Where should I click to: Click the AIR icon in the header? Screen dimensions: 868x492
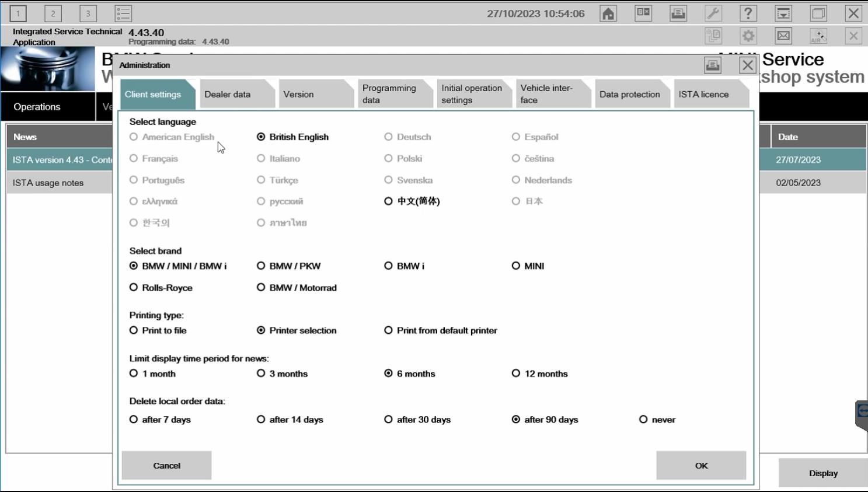pos(818,36)
